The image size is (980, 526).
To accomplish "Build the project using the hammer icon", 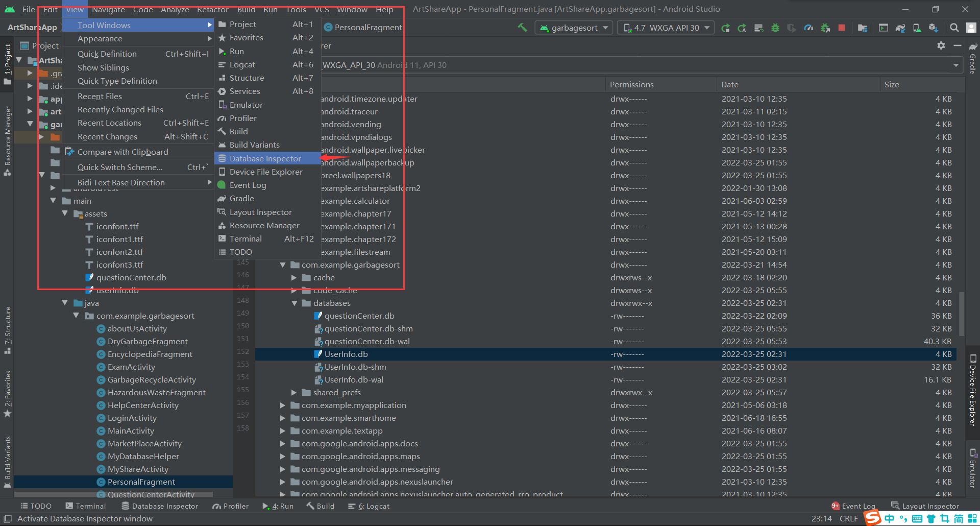I will (522, 28).
